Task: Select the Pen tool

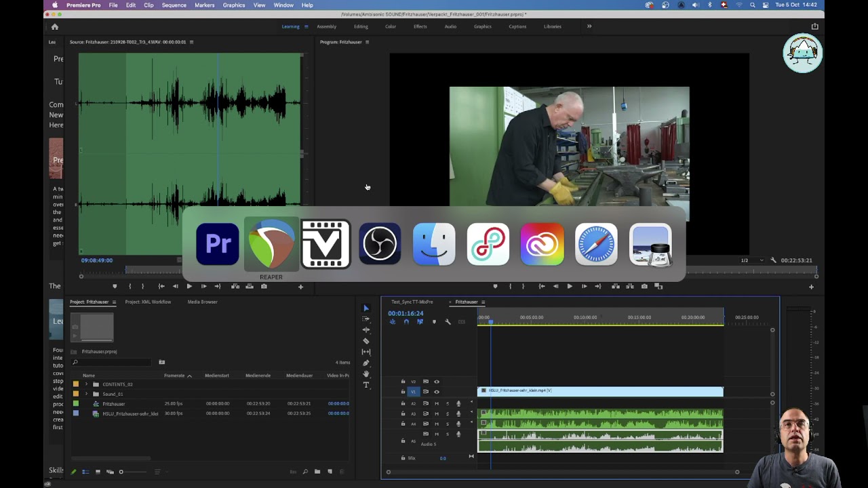Action: tap(366, 363)
